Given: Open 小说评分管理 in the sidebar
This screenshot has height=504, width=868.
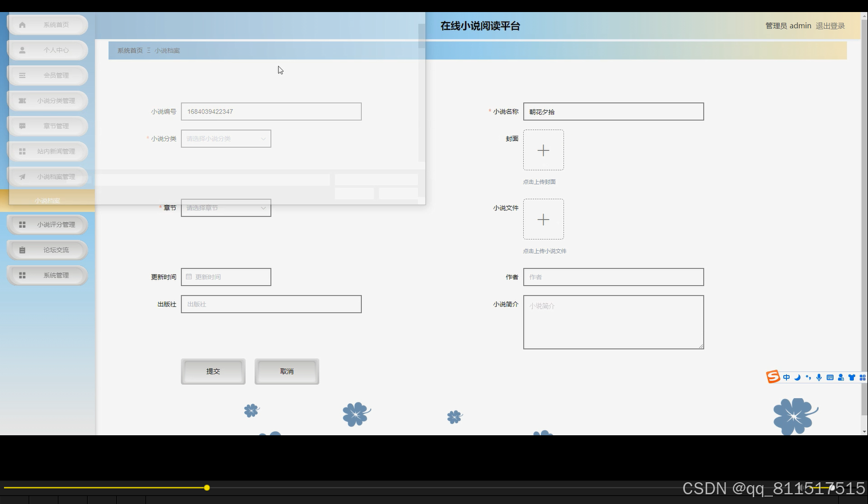Looking at the screenshot, I should (48, 225).
